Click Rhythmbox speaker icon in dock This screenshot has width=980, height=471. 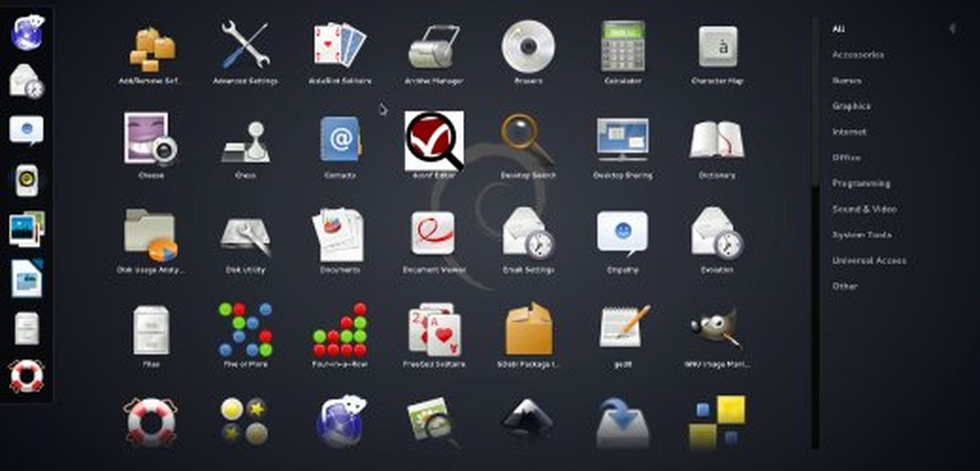pos(27,180)
